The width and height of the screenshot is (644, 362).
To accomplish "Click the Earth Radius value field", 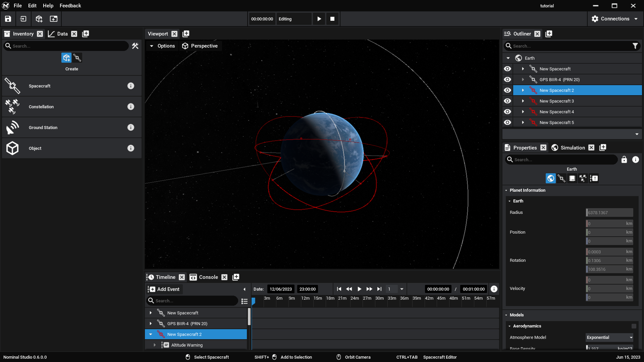I will pos(609,213).
